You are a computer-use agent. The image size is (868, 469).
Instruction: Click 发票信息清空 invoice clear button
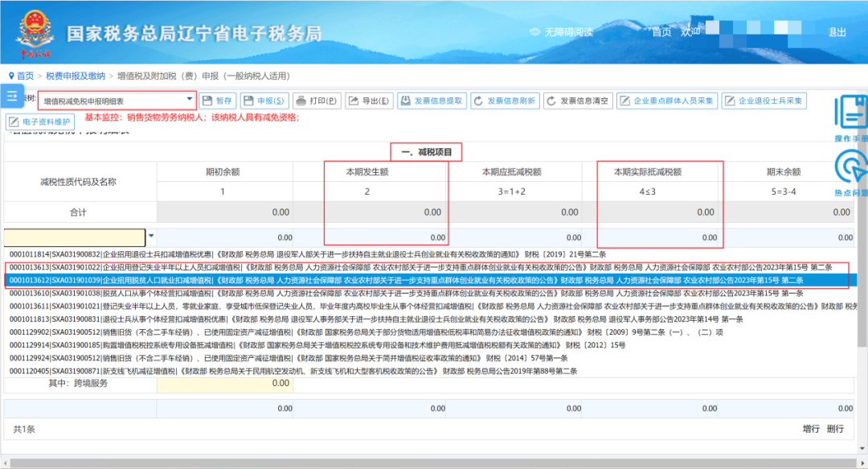(x=578, y=101)
